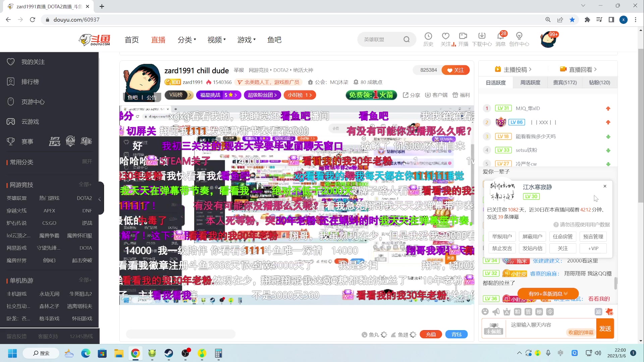
Task: Expand 常用分类 with 展开
Action: (87, 162)
